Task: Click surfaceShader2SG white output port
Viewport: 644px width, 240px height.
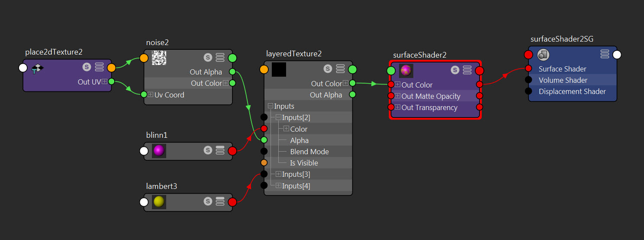Action: tap(617, 55)
